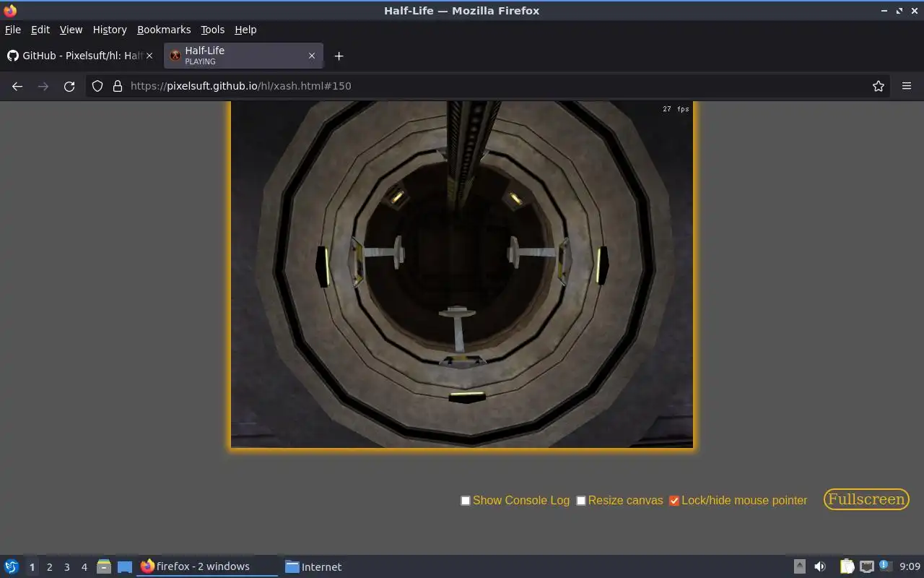Click the Fullscreen button
Viewport: 924px width, 578px height.
click(866, 499)
